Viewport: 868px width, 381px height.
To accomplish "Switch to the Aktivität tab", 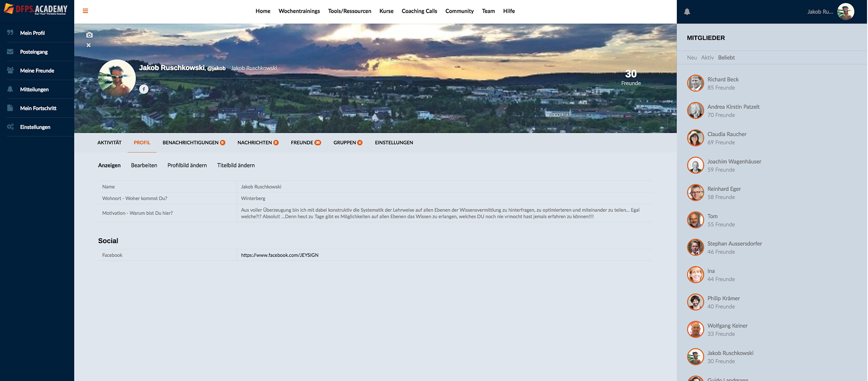I will (109, 142).
